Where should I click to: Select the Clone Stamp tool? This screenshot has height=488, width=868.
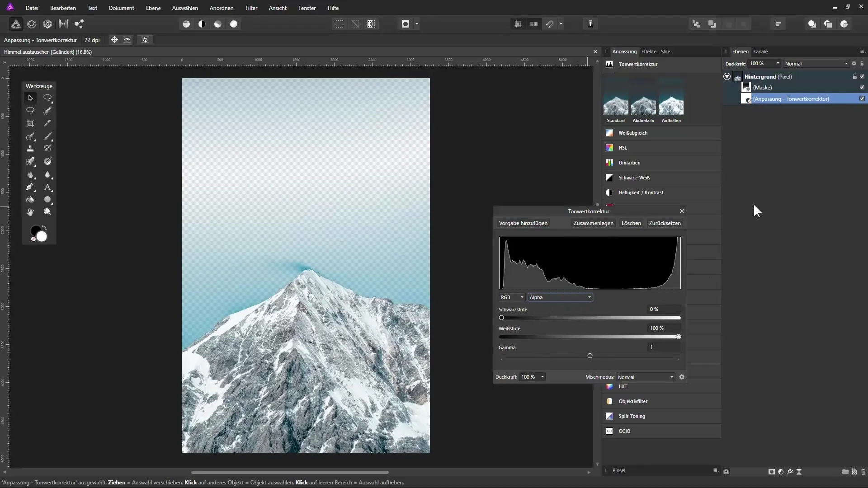(x=30, y=149)
